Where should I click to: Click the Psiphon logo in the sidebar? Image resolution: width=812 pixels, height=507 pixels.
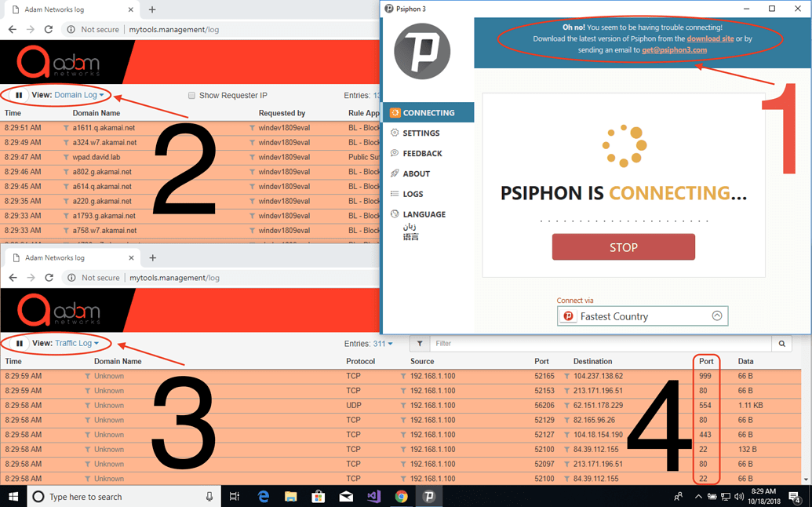(x=422, y=51)
